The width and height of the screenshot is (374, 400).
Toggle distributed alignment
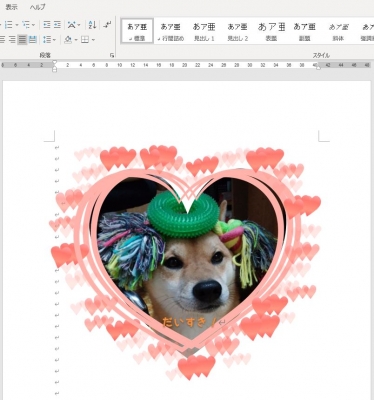(x=32, y=40)
